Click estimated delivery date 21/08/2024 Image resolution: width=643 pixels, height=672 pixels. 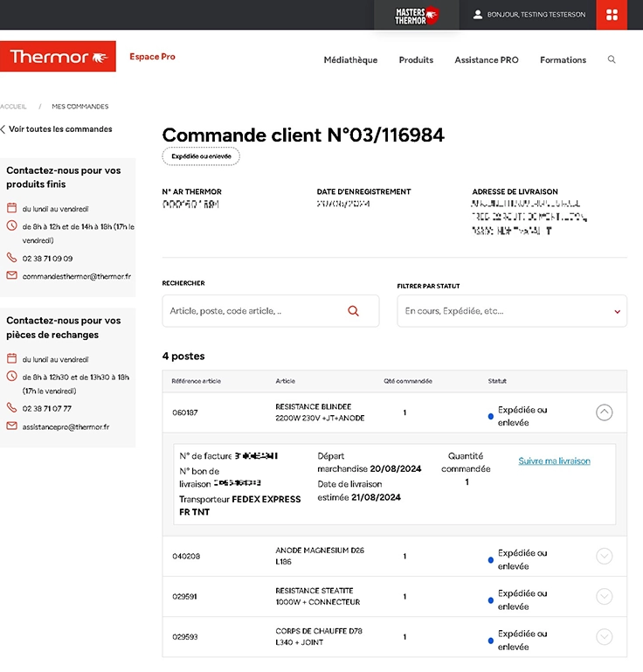pyautogui.click(x=376, y=497)
